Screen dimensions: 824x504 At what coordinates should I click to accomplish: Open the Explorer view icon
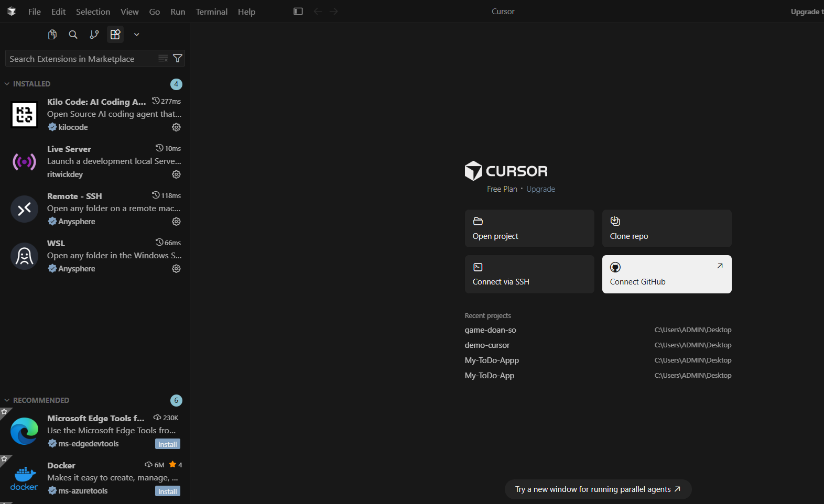52,35
